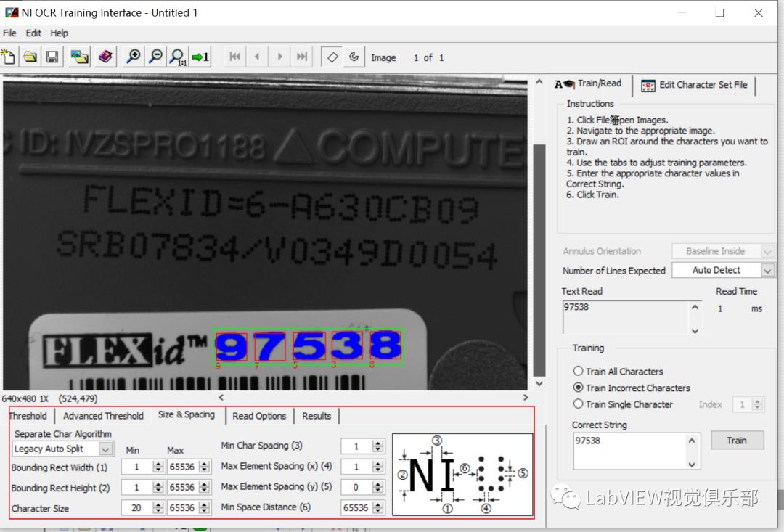
Task: Select the annulus ROI tool icon
Action: (354, 57)
